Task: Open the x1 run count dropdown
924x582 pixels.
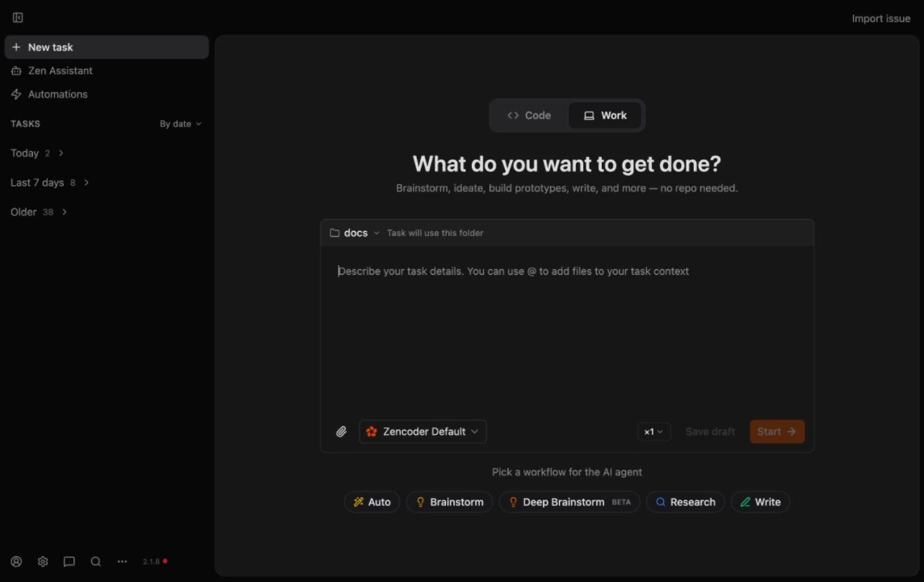Action: pos(653,432)
